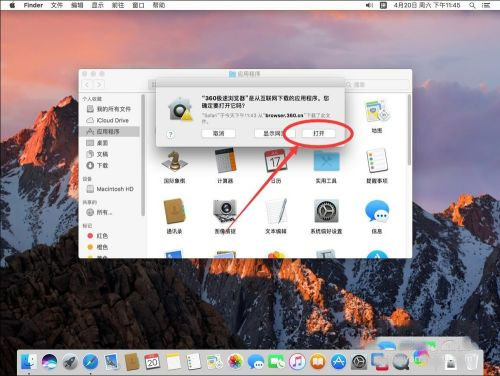The width and height of the screenshot is (500, 376).
Task: Click the 打开 (Open) button in dialog
Action: (x=319, y=133)
